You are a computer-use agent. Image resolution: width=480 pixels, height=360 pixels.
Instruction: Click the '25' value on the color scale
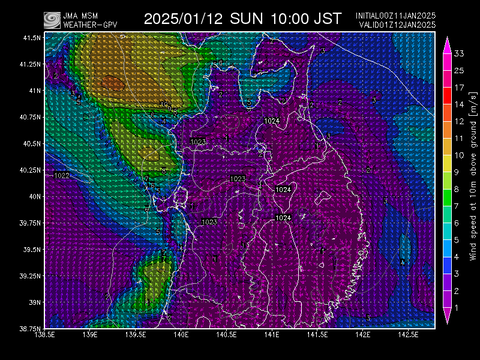(459, 70)
